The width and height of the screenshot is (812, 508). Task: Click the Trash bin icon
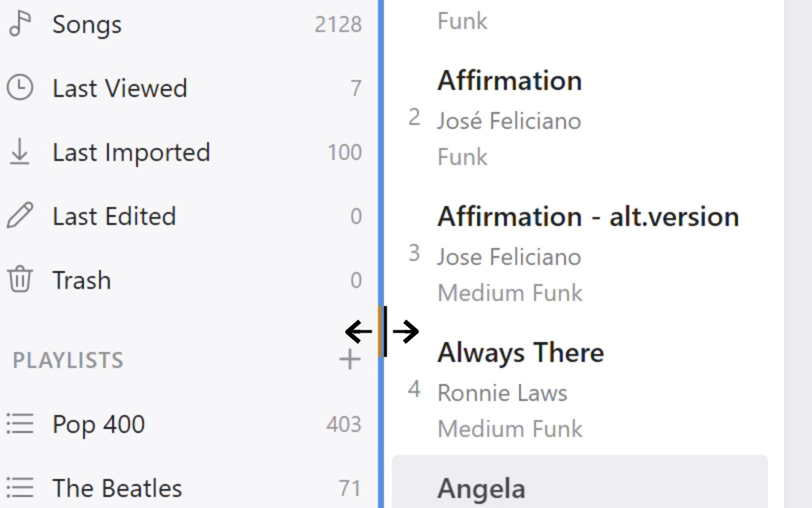tap(20, 279)
